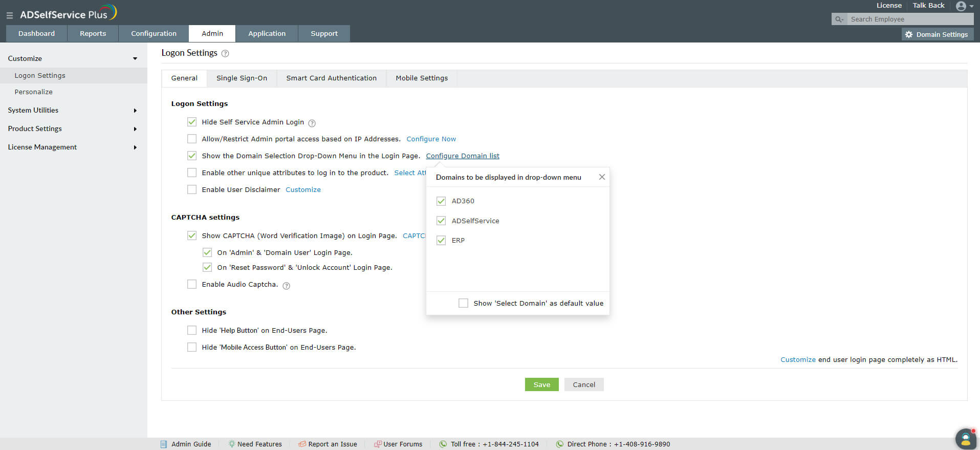Click the Toll free phone icon
980x450 pixels.
[443, 444]
